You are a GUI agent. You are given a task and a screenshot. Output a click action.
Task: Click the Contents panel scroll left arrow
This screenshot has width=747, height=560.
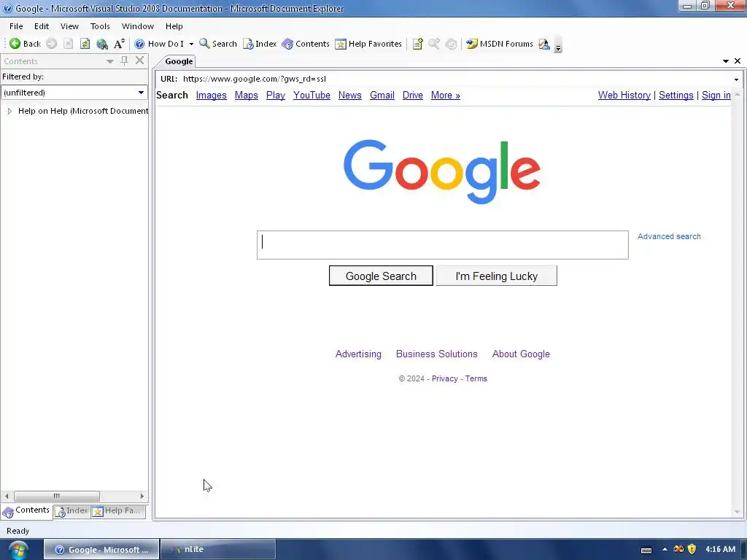point(6,496)
